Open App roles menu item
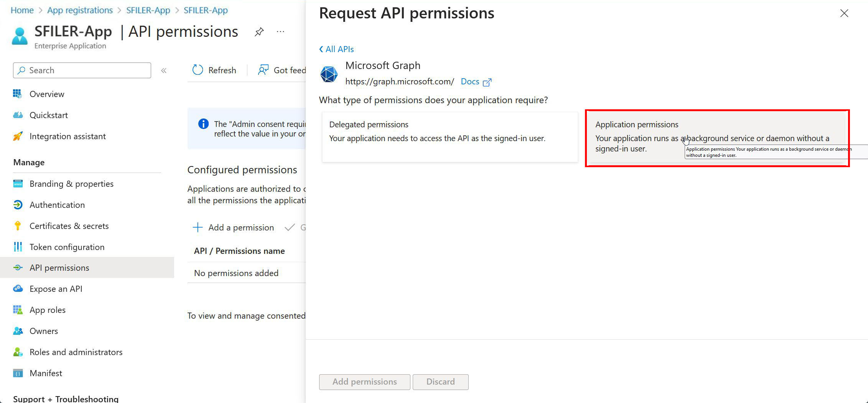Screen dimensions: 868x403 pos(87,310)
